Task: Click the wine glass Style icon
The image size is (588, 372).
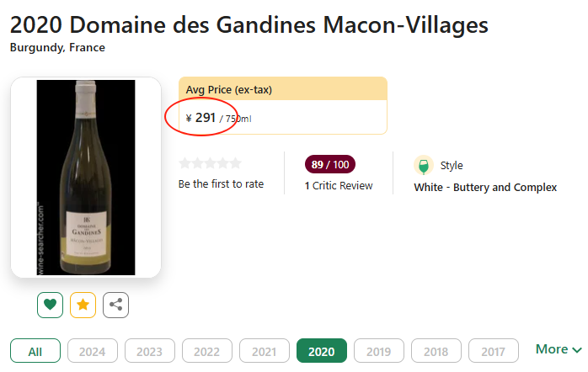Action: [424, 166]
